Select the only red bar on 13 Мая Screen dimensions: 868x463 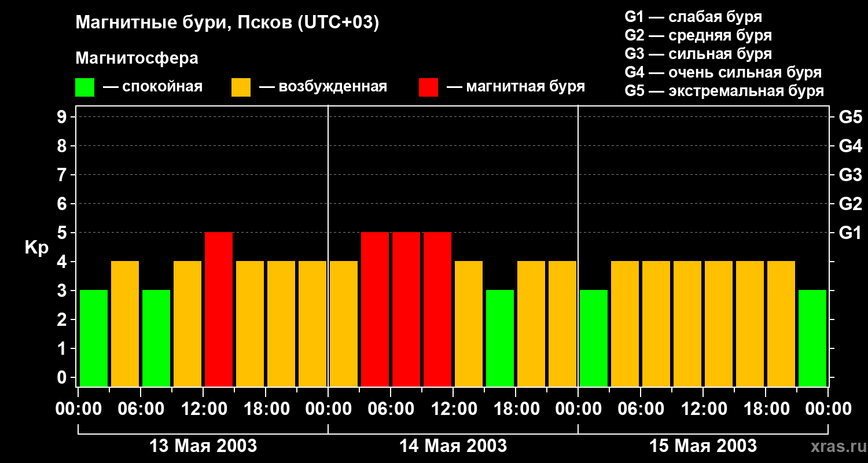[219, 309]
